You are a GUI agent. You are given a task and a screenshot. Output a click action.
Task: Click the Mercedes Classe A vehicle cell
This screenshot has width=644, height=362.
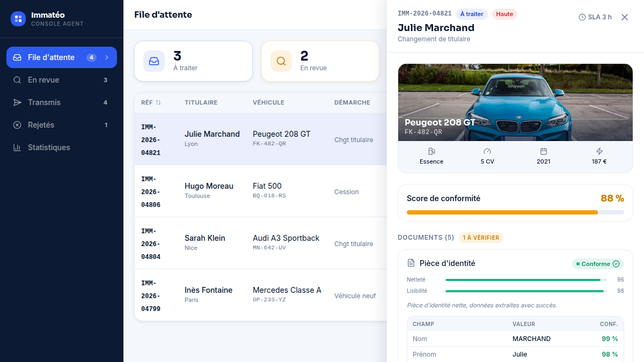coord(287,294)
